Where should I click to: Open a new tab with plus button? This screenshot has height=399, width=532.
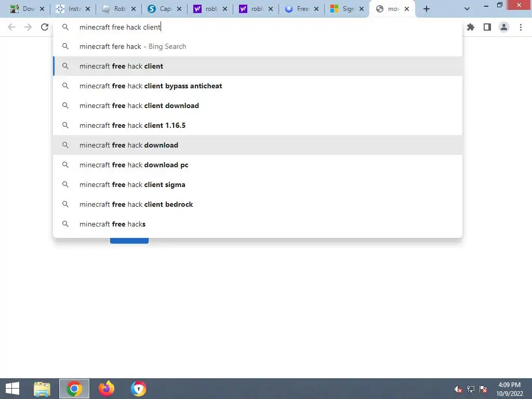427,9
